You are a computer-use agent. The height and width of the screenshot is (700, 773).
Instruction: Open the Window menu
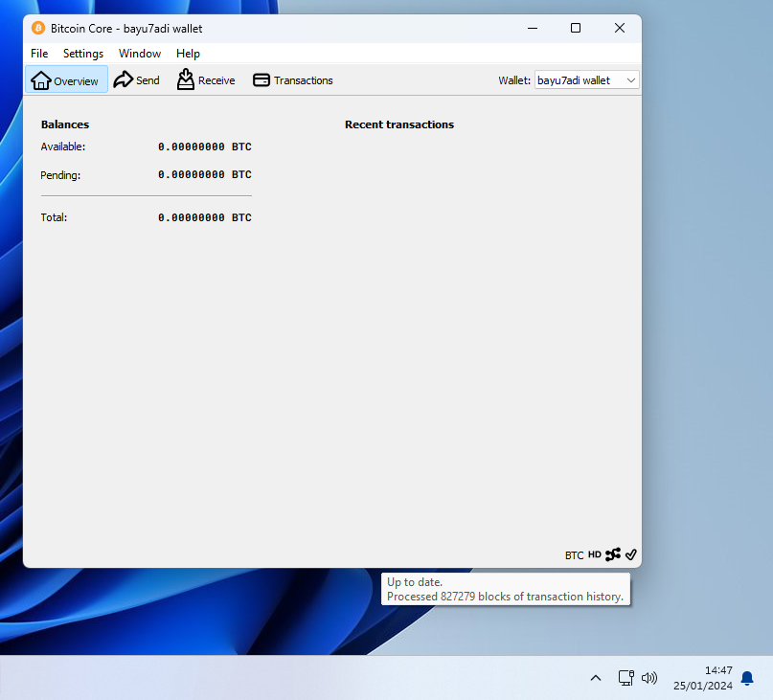click(x=140, y=54)
